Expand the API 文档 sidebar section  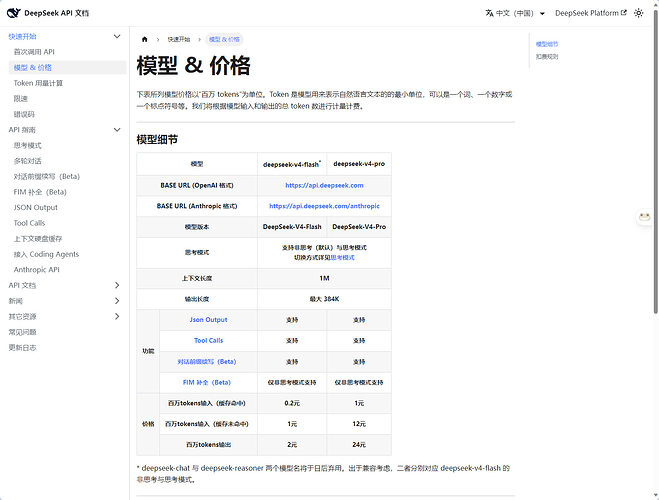(x=117, y=285)
